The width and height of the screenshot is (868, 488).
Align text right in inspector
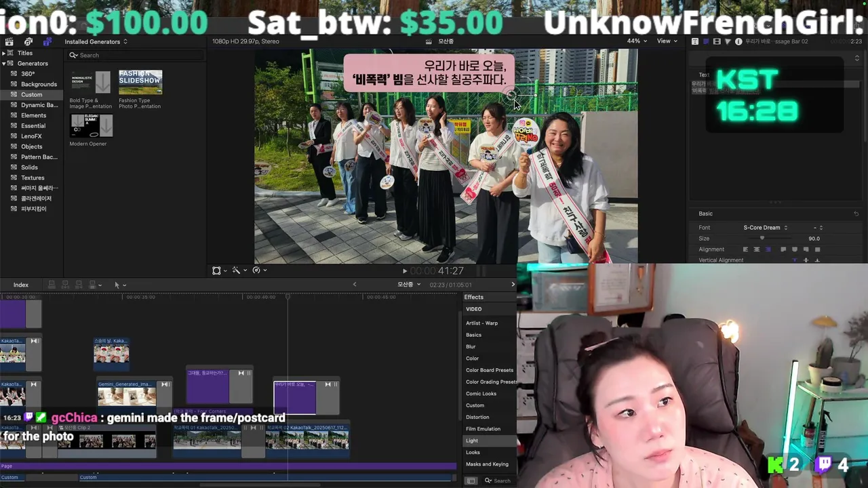click(x=768, y=249)
